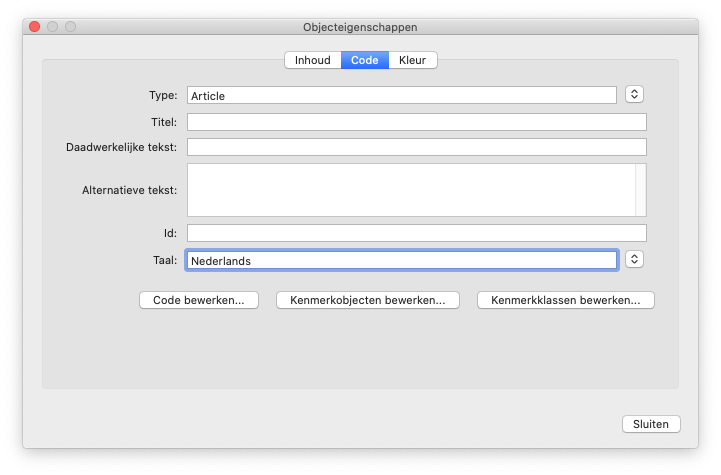Viewport: 721px width, 475px height.
Task: Open the Taal language dropdown arrow
Action: click(634, 259)
